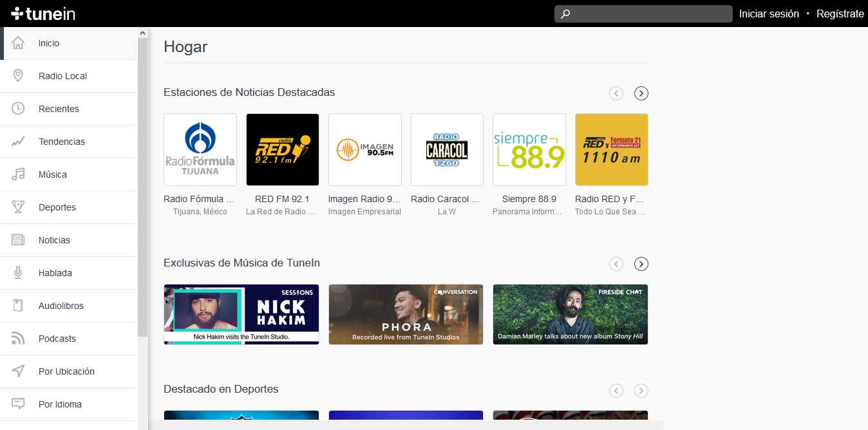
Task: Open Radio Caracol 1260 station logo
Action: (x=447, y=150)
